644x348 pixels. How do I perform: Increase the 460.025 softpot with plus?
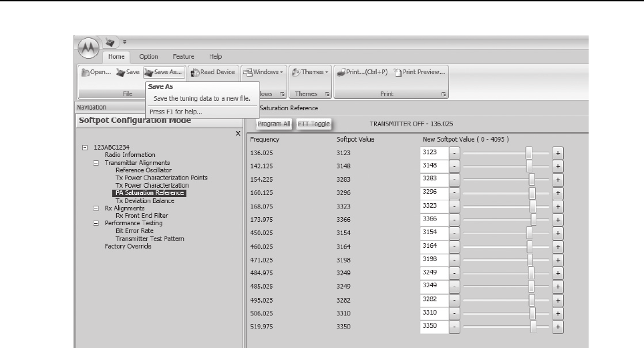tap(558, 247)
